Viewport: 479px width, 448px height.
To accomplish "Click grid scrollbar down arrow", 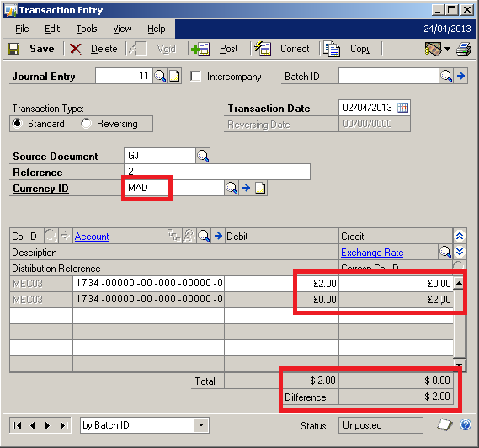I will coord(459,365).
